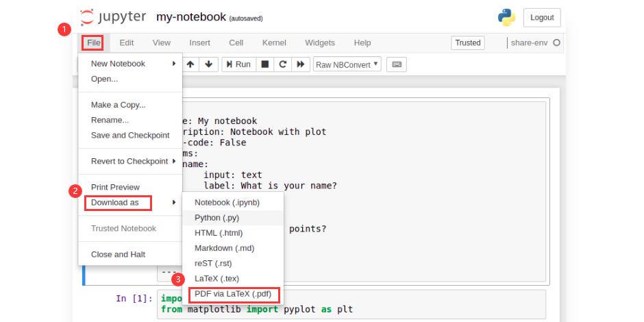The width and height of the screenshot is (644, 322).
Task: Select Print Preview
Action: [130, 187]
